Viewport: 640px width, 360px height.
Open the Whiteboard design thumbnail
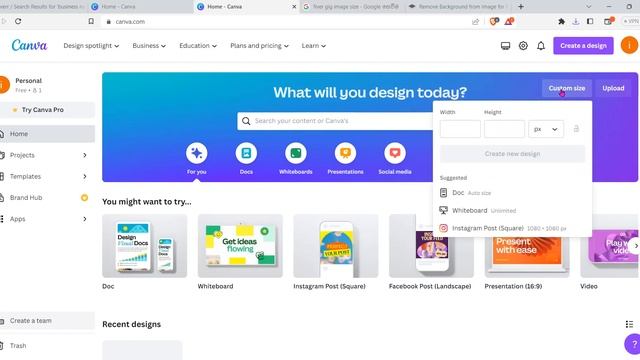[x=240, y=246]
